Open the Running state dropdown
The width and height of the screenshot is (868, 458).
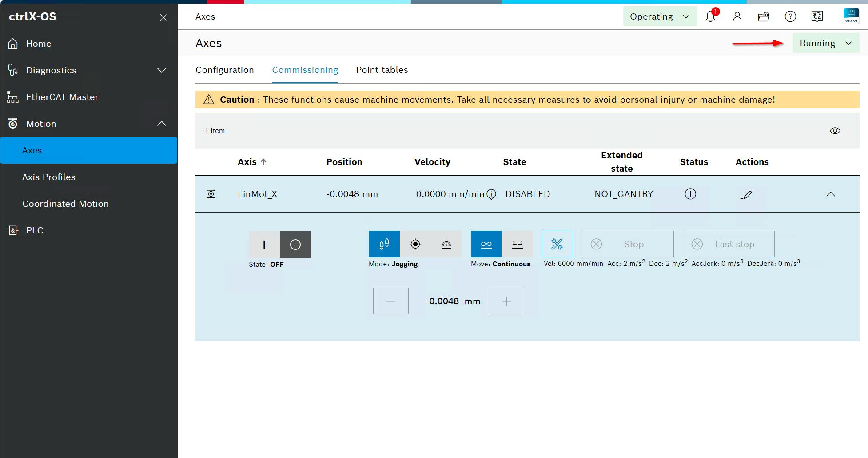826,44
